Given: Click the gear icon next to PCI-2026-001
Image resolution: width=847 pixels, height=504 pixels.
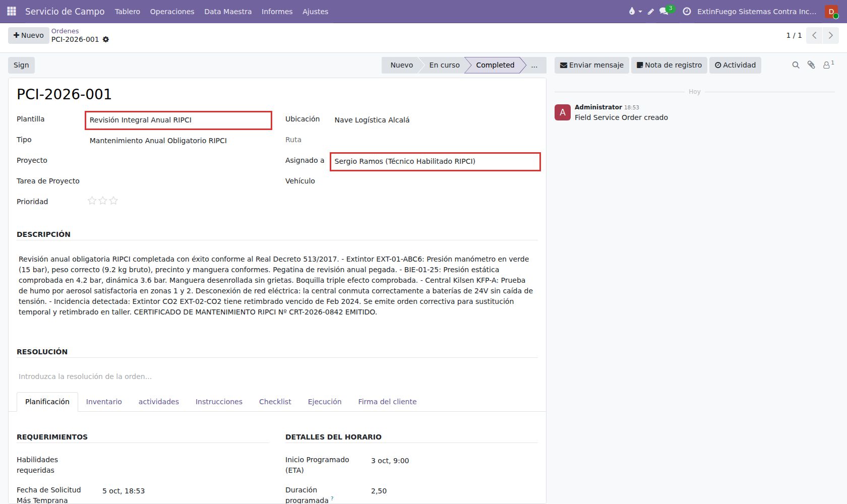Looking at the screenshot, I should pos(106,39).
